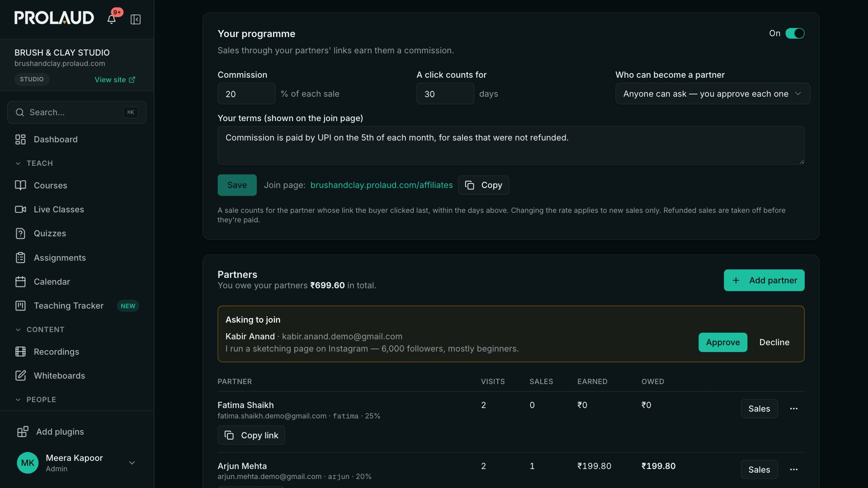Screen dimensions: 868x488
Task: Click the PROLAUD logo
Action: tap(54, 18)
